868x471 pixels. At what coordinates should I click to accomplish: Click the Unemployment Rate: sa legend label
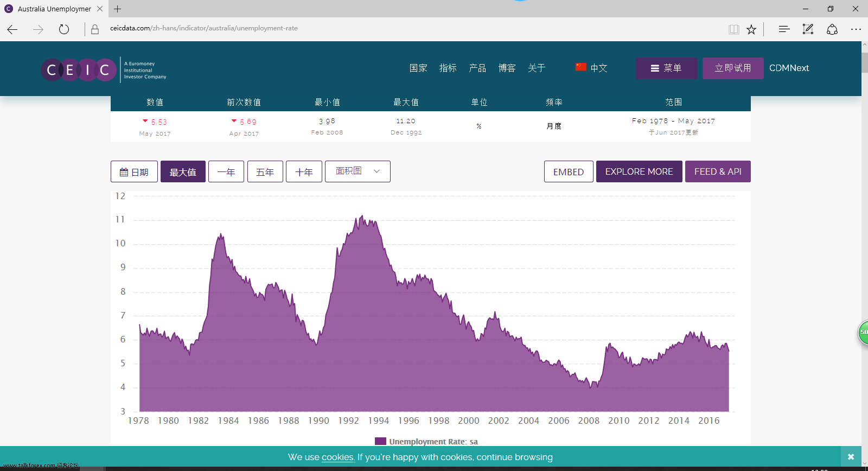[x=433, y=442]
